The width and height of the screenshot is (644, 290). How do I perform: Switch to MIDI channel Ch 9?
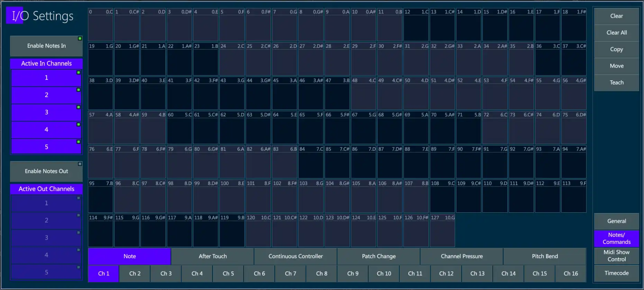pos(353,274)
